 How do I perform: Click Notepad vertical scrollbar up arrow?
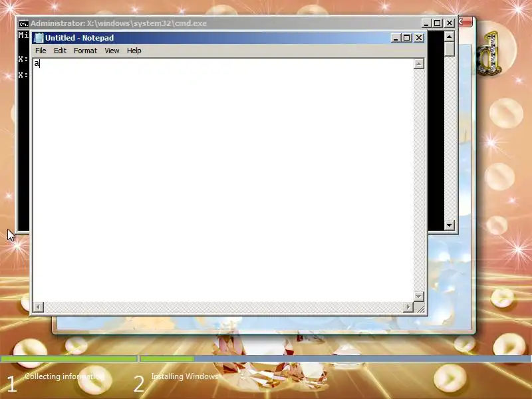click(419, 64)
